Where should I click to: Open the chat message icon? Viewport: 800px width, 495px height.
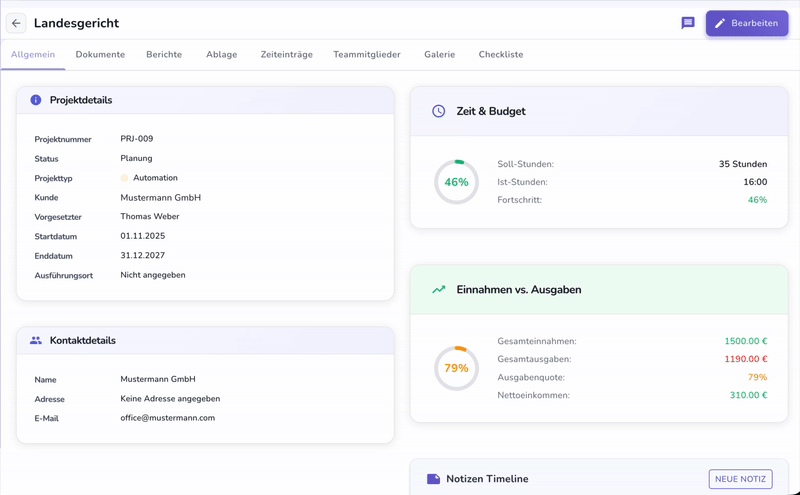click(688, 23)
